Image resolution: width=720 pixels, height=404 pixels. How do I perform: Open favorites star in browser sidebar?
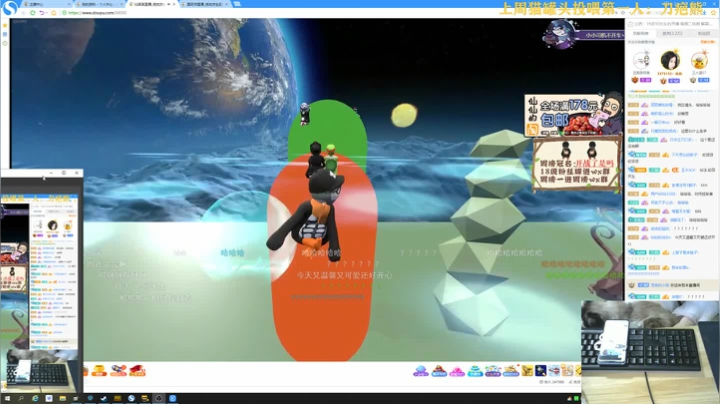pos(5,26)
